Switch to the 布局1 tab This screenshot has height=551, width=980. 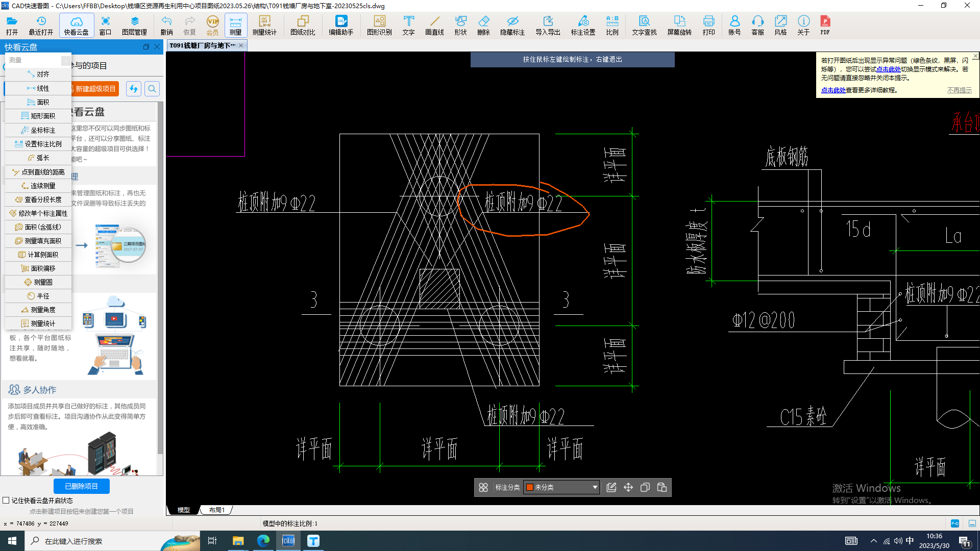[x=217, y=510]
